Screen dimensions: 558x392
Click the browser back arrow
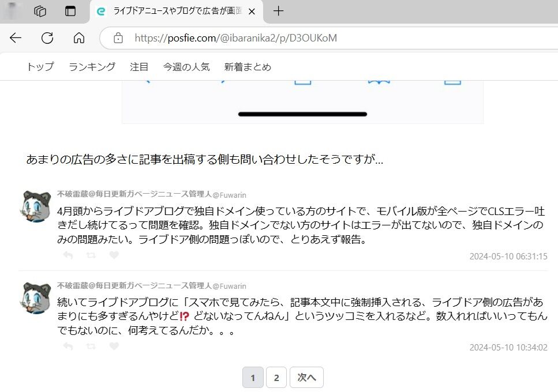16,37
